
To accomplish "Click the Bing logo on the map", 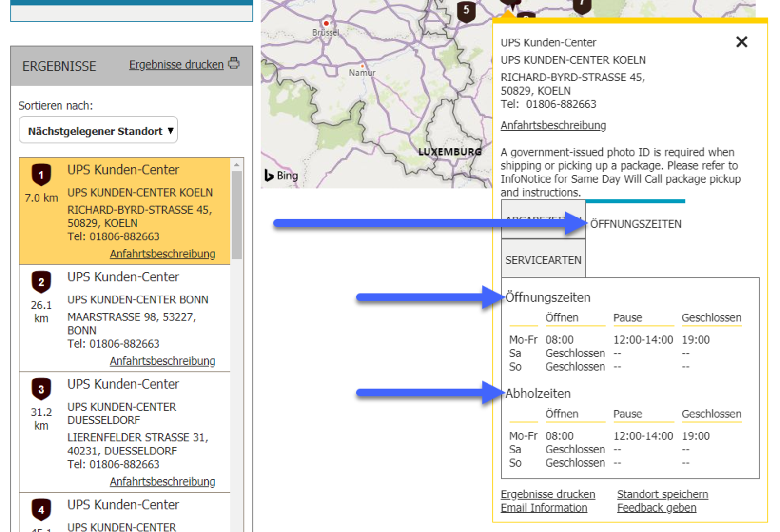I will point(281,175).
